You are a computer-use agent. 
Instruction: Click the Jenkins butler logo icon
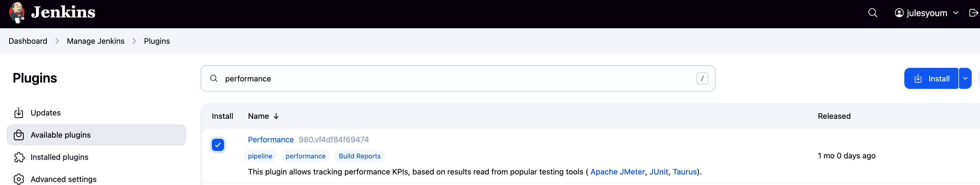17,12
